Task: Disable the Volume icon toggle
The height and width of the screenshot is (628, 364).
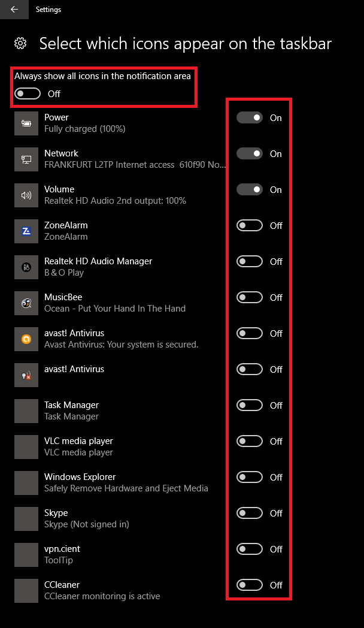Action: 250,189
